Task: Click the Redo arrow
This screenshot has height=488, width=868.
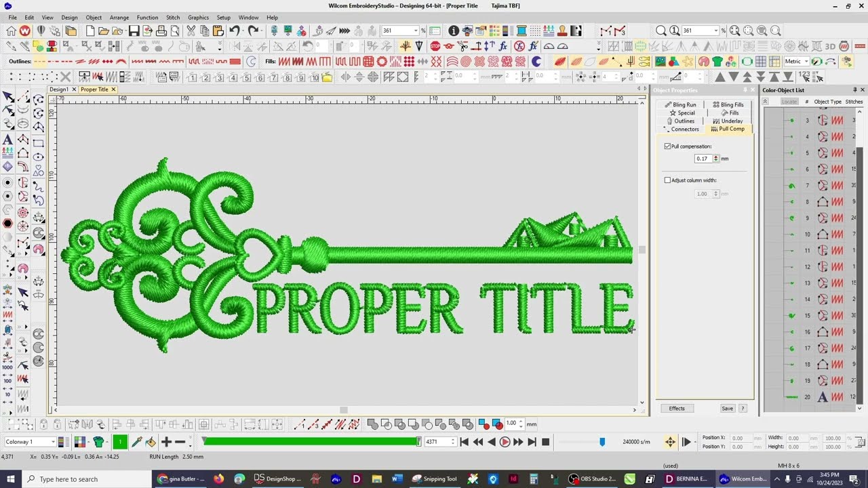Action: pyautogui.click(x=253, y=30)
